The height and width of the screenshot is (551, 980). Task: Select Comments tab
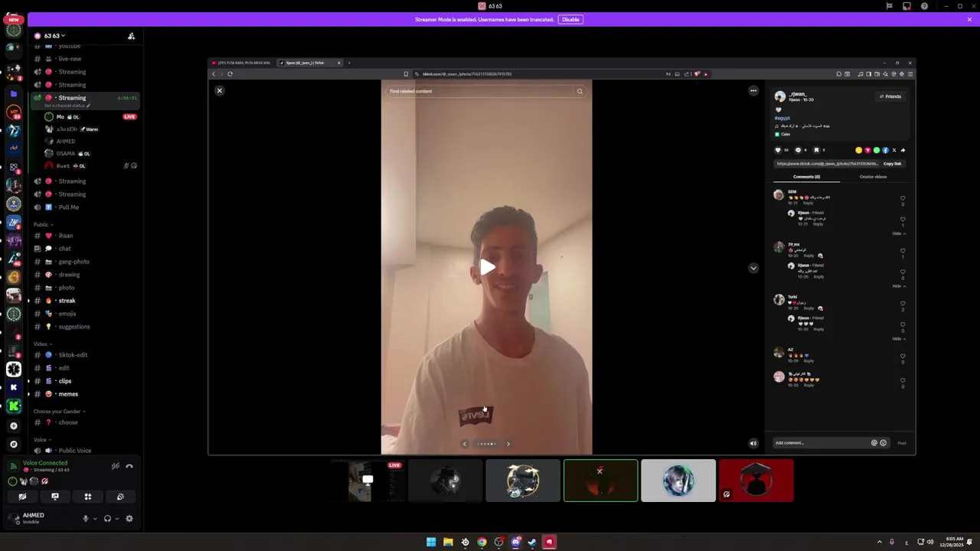[x=806, y=177]
